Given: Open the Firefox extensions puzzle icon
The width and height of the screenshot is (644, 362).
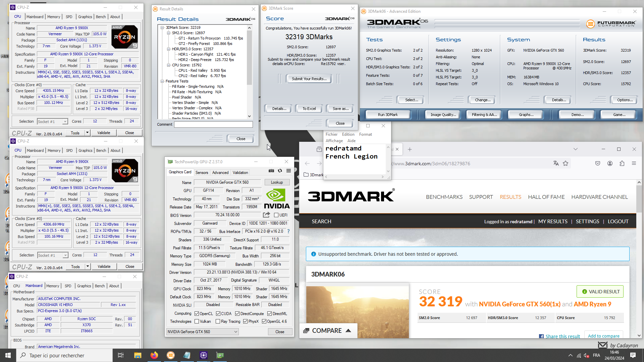Looking at the screenshot, I should 622,163.
